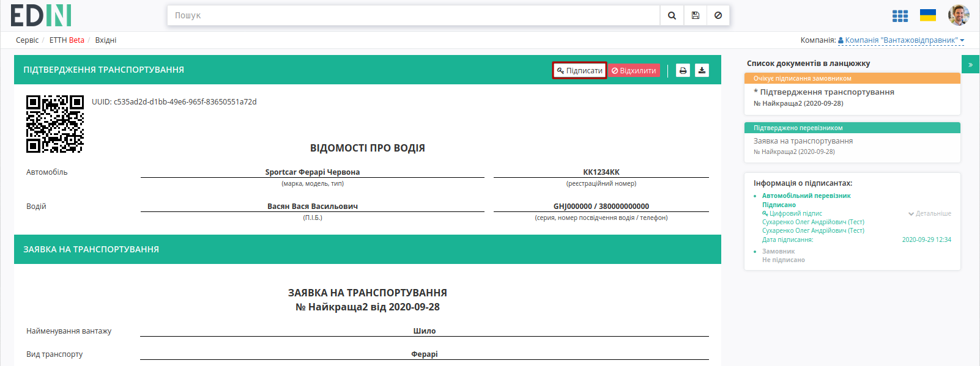Image resolution: width=980 pixels, height=366 pixels.
Task: Click the signing date 2020-09-29 12:34
Action: 926,240
